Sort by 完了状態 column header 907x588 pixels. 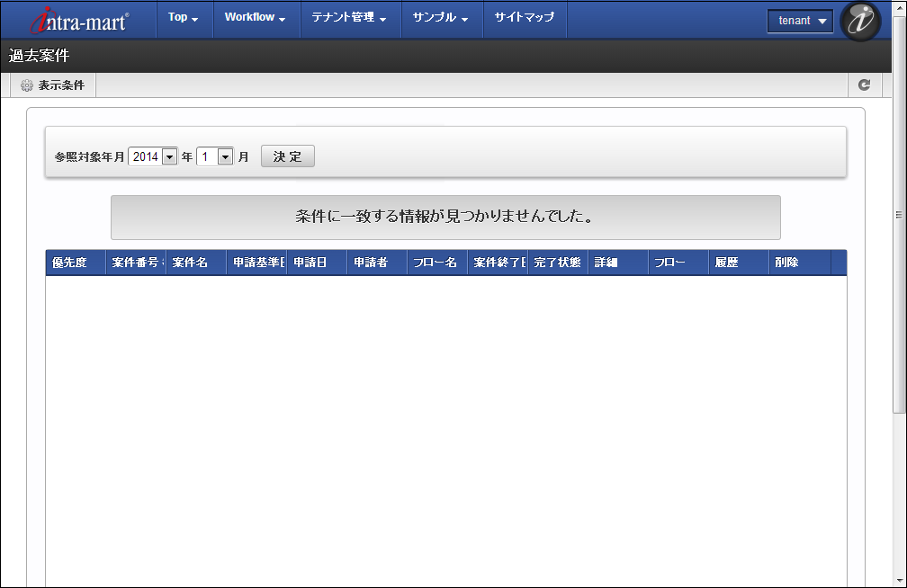point(557,263)
